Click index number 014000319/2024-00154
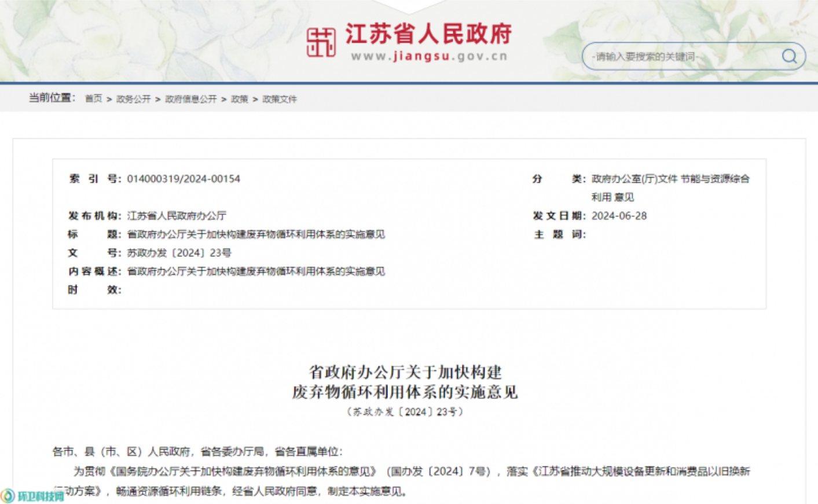 [x=183, y=179]
